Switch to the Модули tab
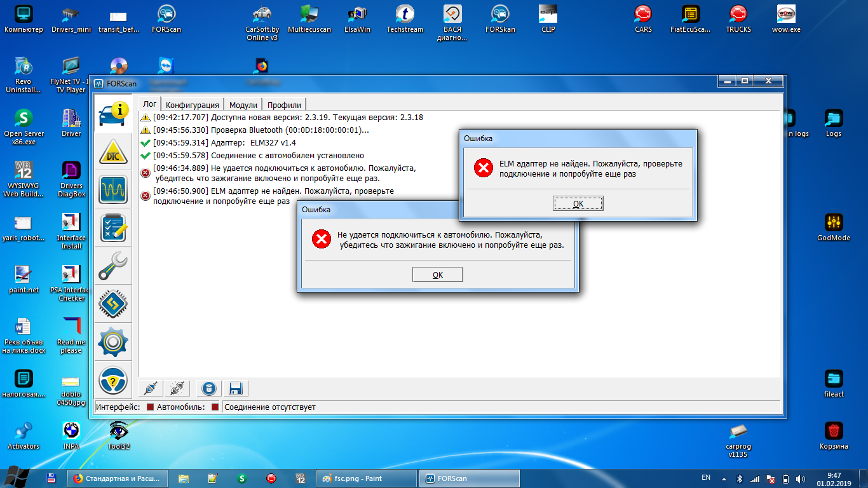This screenshot has height=488, width=868. [x=243, y=105]
